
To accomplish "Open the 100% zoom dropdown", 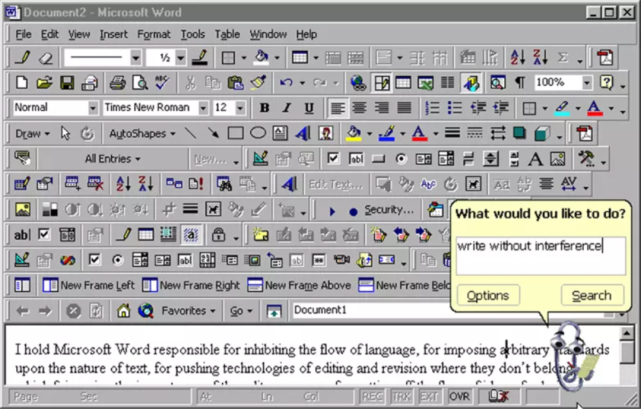I will click(587, 83).
